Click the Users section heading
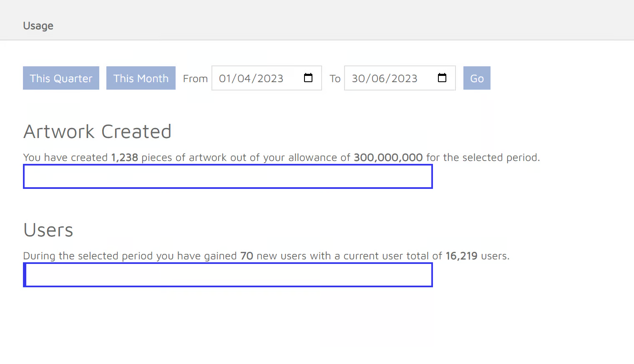The image size is (634, 364). (48, 230)
